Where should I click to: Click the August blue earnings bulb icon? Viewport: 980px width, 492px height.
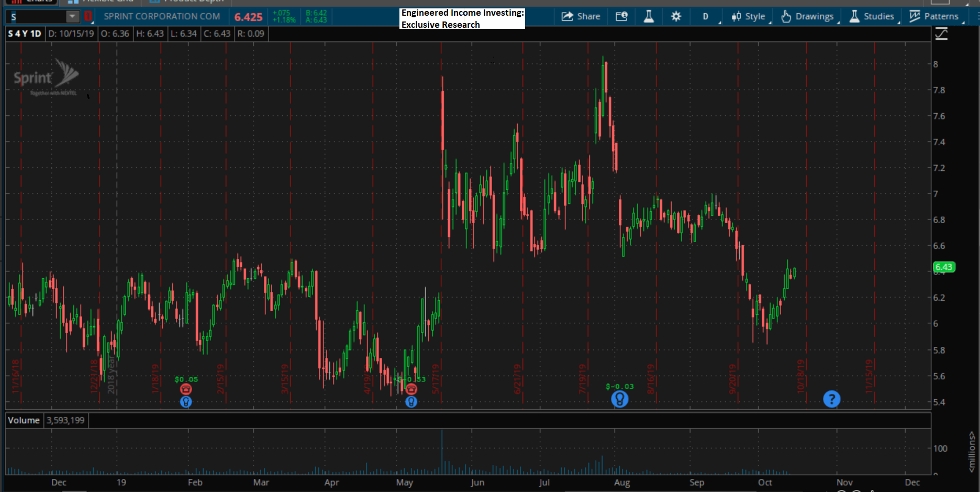[x=620, y=399]
